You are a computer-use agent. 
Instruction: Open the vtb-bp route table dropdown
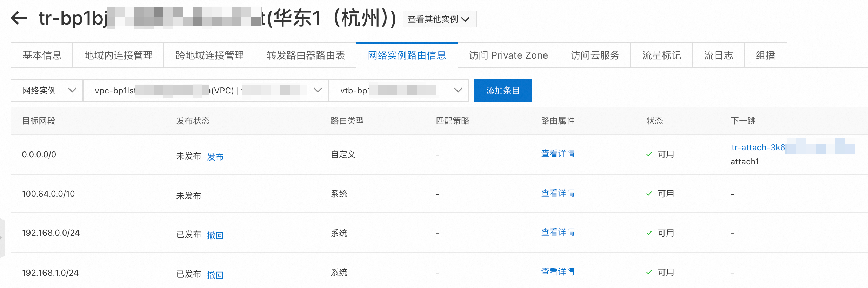click(x=399, y=91)
